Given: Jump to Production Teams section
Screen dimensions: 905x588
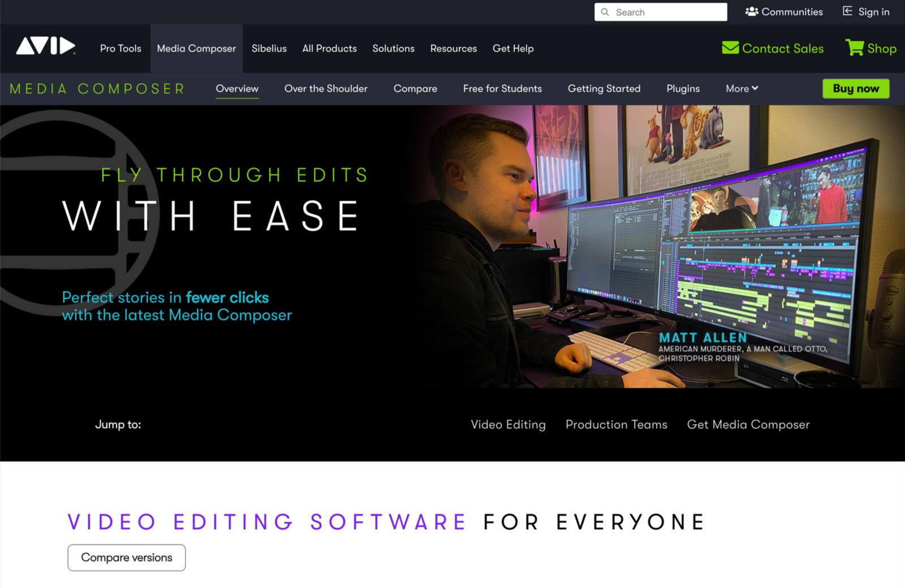Looking at the screenshot, I should click(x=617, y=425).
